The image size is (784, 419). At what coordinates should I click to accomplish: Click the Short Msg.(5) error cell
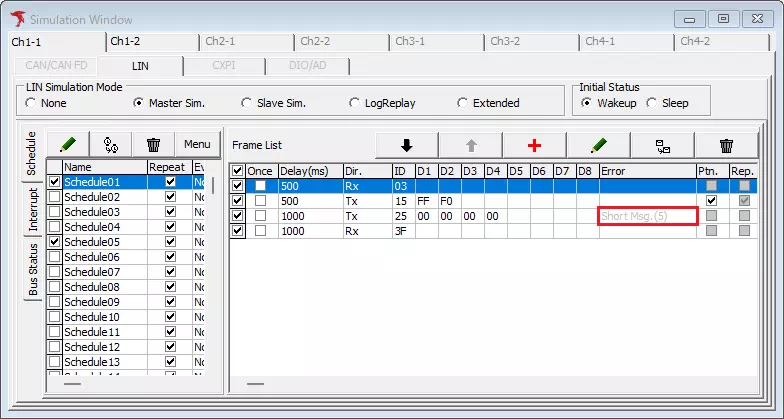648,216
